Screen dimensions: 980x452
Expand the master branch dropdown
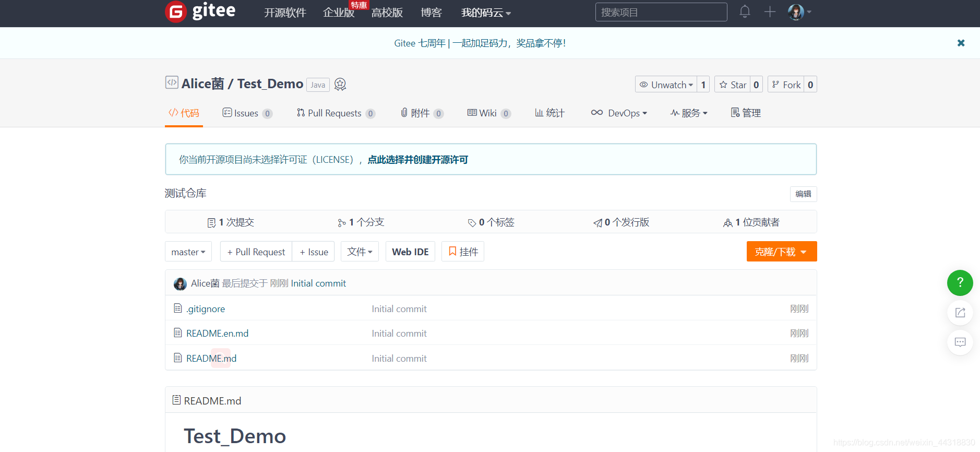click(x=188, y=252)
